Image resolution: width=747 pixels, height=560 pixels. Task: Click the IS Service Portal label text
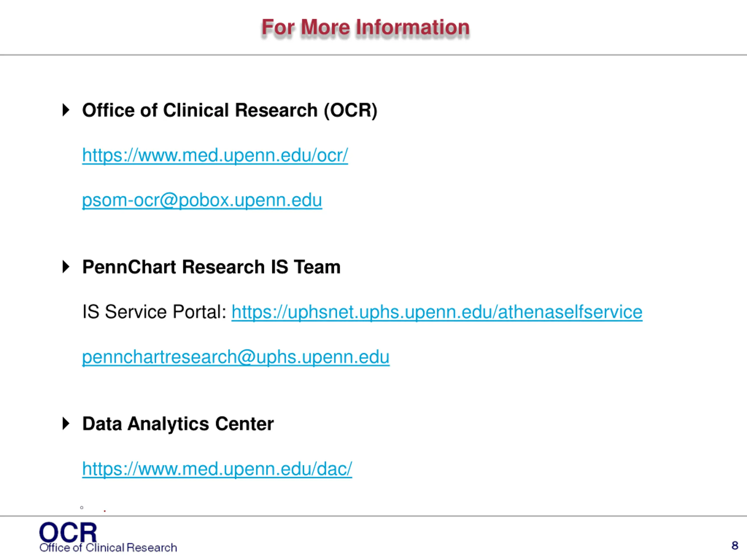pyautogui.click(x=154, y=311)
